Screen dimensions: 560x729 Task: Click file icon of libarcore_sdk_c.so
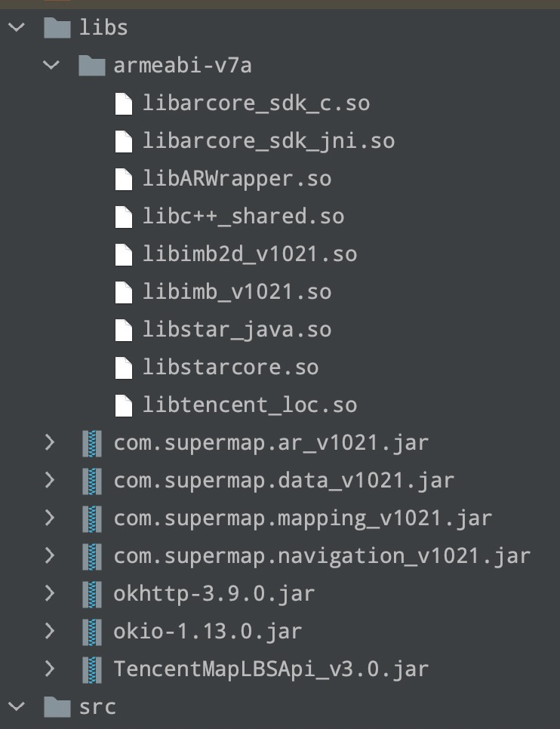[124, 103]
